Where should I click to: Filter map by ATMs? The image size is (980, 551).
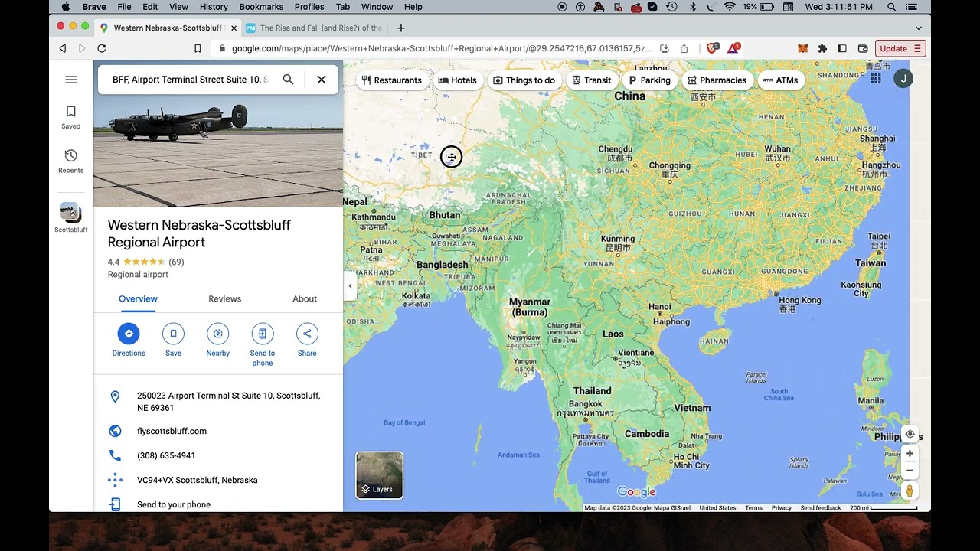click(x=781, y=80)
